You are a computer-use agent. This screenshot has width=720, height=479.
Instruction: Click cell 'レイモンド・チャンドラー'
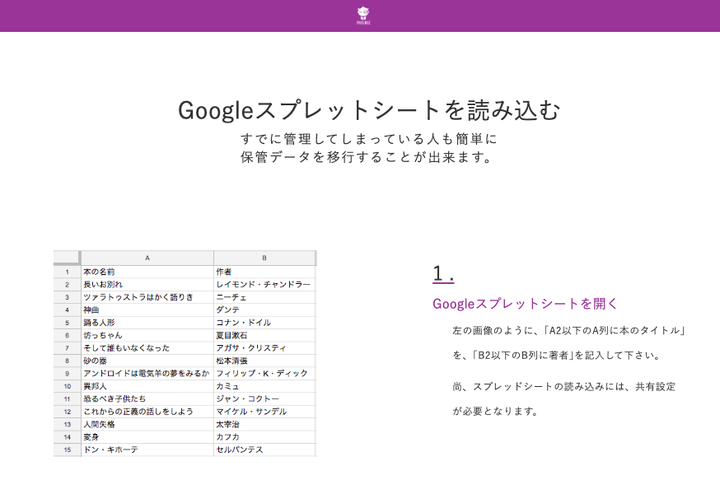click(264, 284)
